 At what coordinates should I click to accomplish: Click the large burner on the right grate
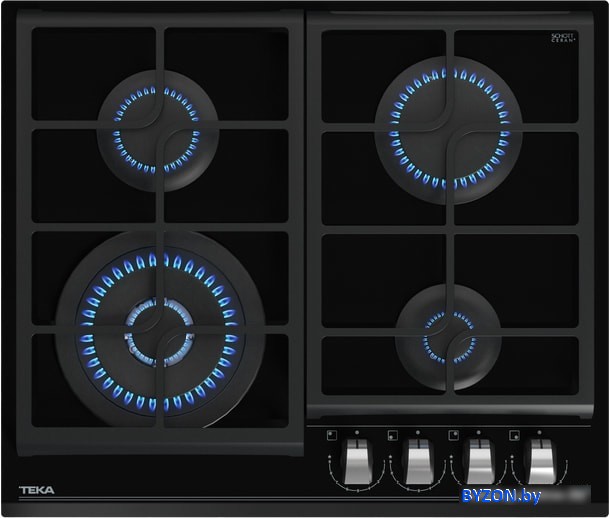pyautogui.click(x=448, y=130)
